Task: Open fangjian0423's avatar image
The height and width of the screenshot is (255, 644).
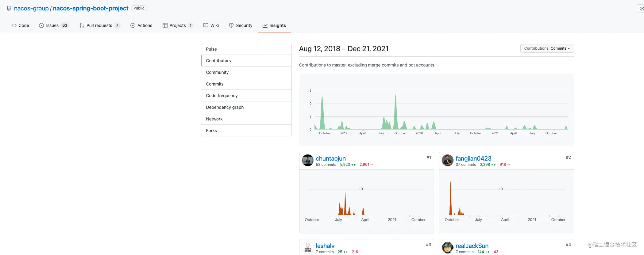Action: pyautogui.click(x=448, y=160)
